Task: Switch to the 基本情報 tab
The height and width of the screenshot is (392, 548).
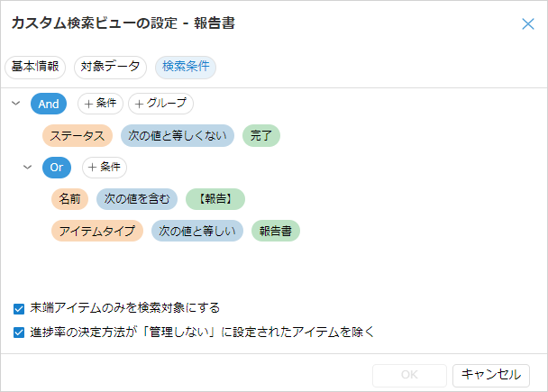Action: pyautogui.click(x=36, y=67)
